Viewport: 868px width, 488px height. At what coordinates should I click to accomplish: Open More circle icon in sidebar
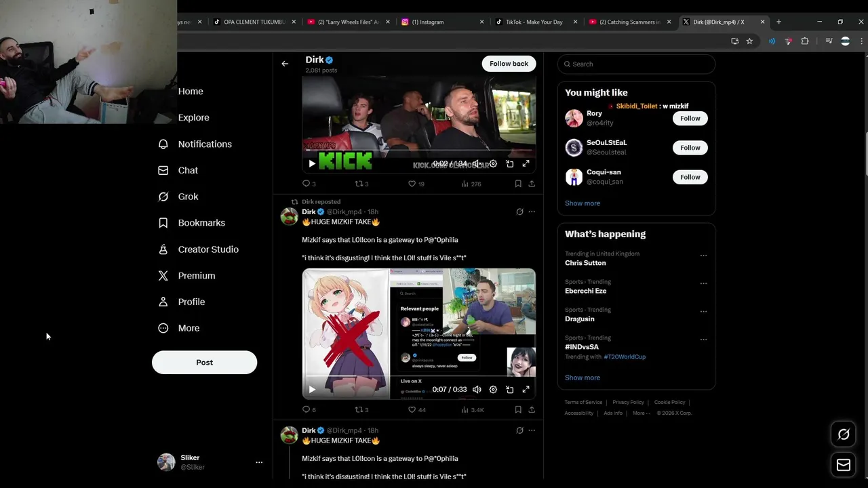(163, 328)
